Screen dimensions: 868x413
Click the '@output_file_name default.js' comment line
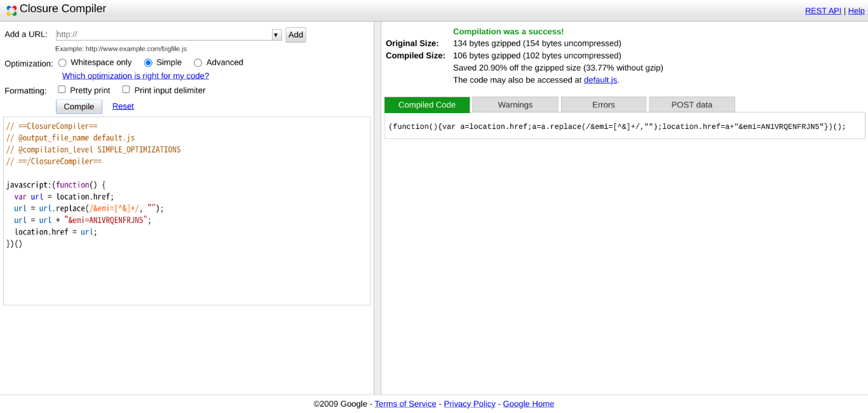coord(71,138)
